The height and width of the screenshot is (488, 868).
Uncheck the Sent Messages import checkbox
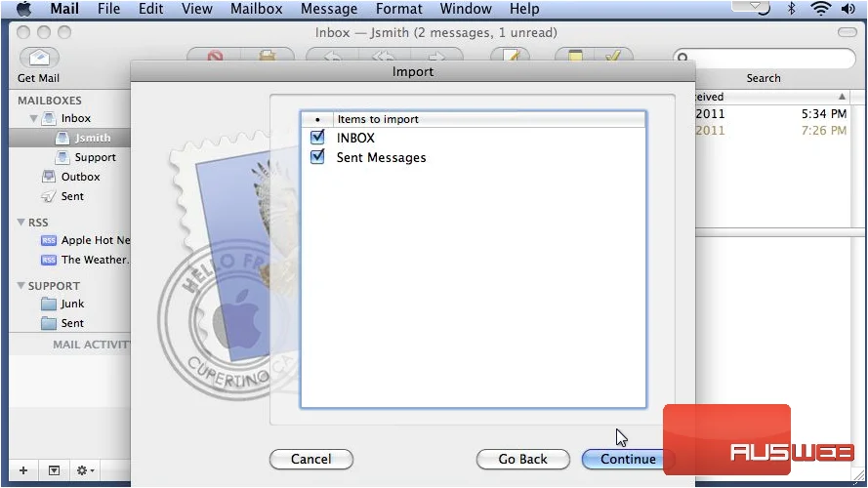(317, 156)
